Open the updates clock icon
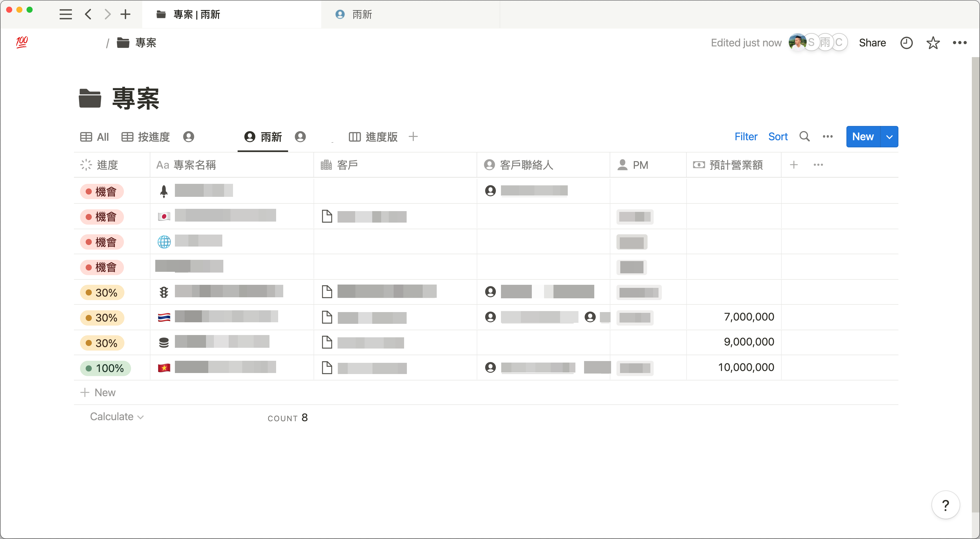Image resolution: width=980 pixels, height=539 pixels. (x=907, y=43)
